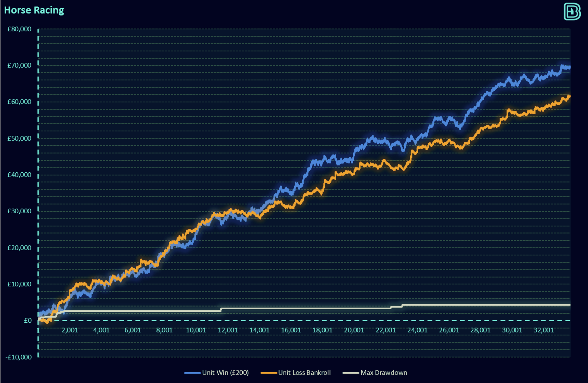Click the £30,000 y-axis label
The height and width of the screenshot is (383, 588).
(19, 211)
